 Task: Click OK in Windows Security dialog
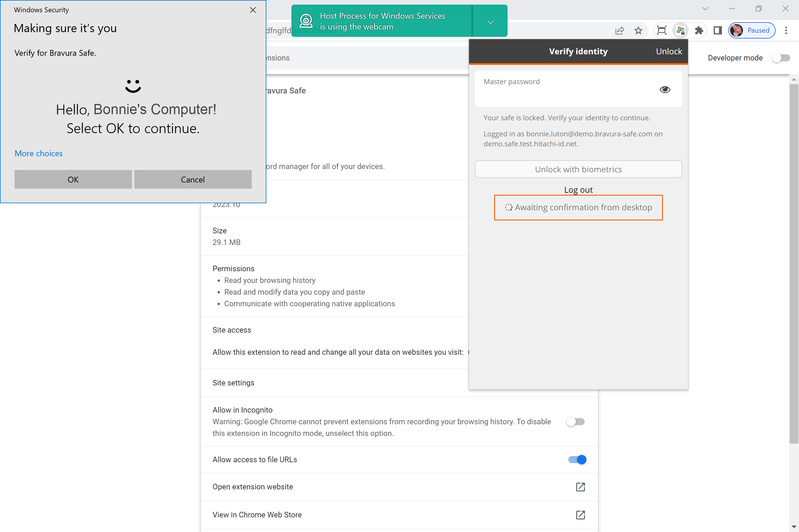click(73, 180)
